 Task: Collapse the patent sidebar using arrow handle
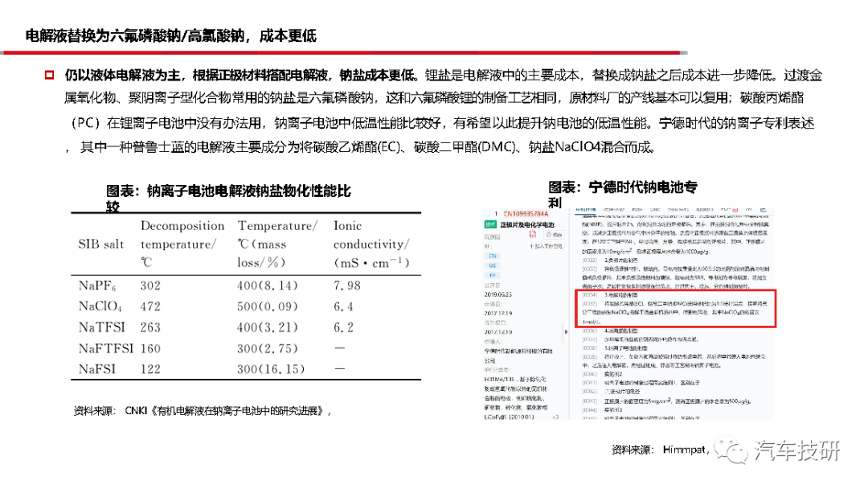[x=566, y=331]
